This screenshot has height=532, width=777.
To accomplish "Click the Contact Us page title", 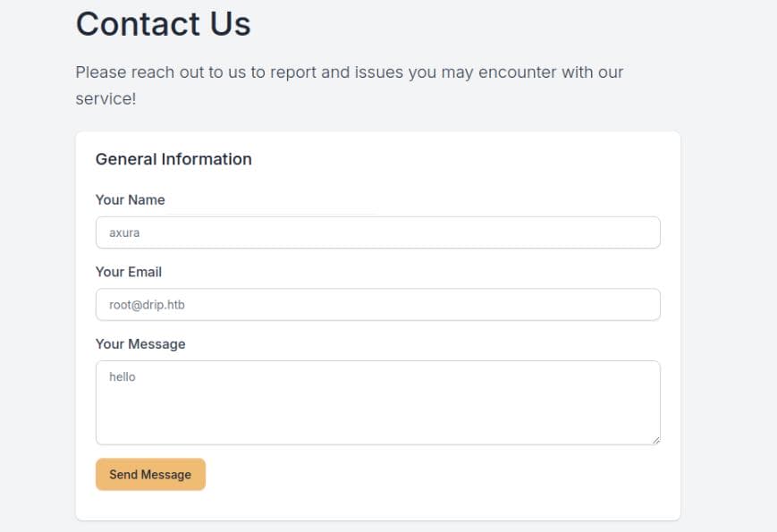I will (x=163, y=24).
